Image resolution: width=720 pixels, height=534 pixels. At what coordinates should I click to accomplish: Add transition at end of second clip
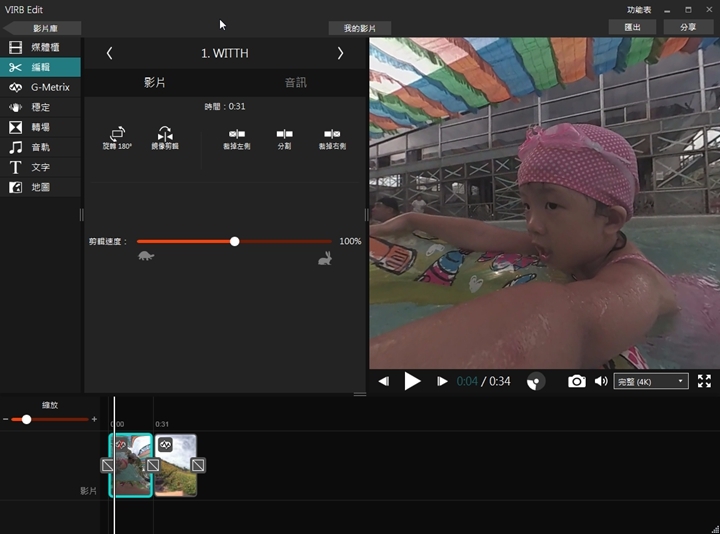198,465
